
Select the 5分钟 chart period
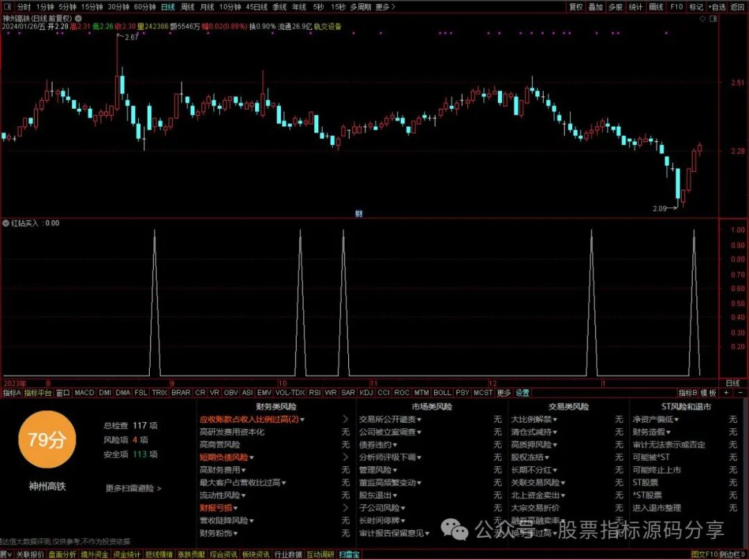67,7
